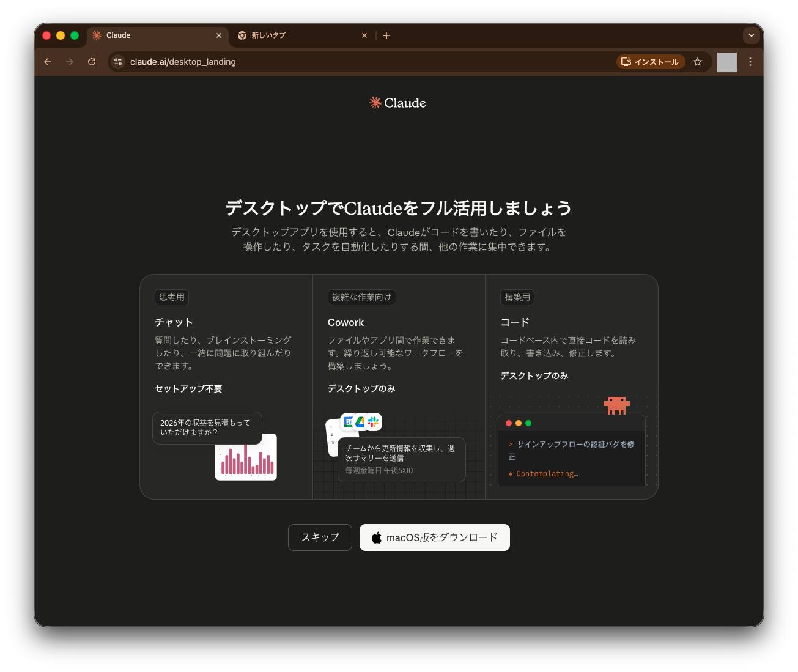
Task: Expand the tab search dropdown arrow
Action: pos(752,35)
